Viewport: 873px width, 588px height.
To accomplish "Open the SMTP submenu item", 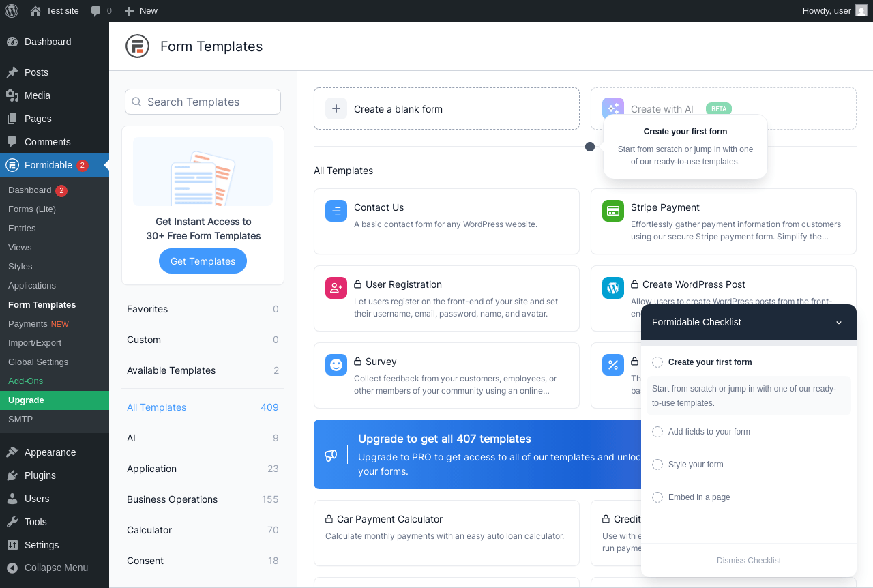I will click(55, 420).
